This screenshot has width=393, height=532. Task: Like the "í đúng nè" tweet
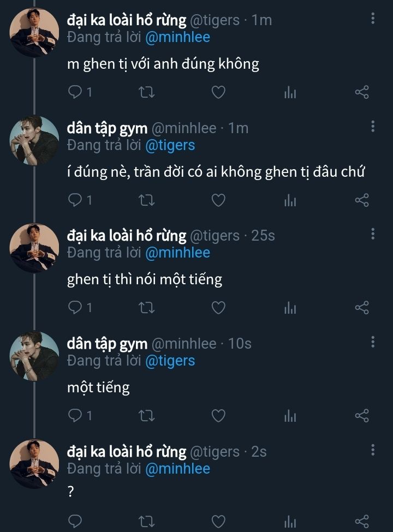tap(218, 200)
